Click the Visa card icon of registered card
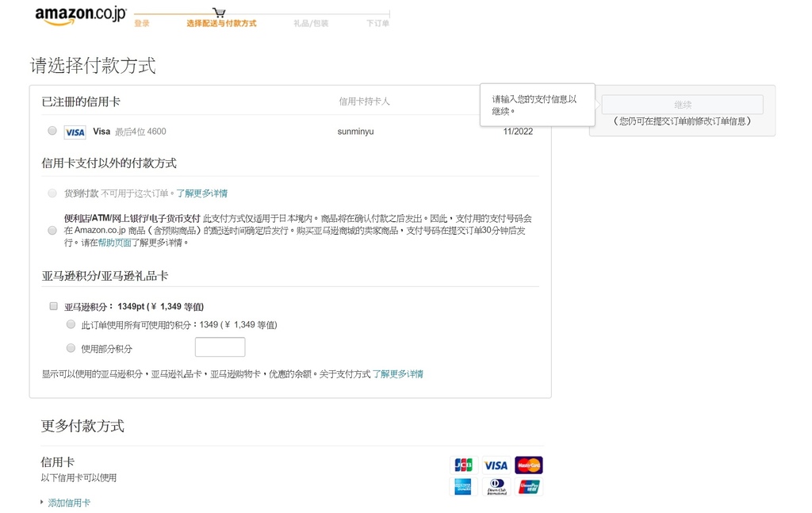812x513 pixels. pyautogui.click(x=75, y=132)
